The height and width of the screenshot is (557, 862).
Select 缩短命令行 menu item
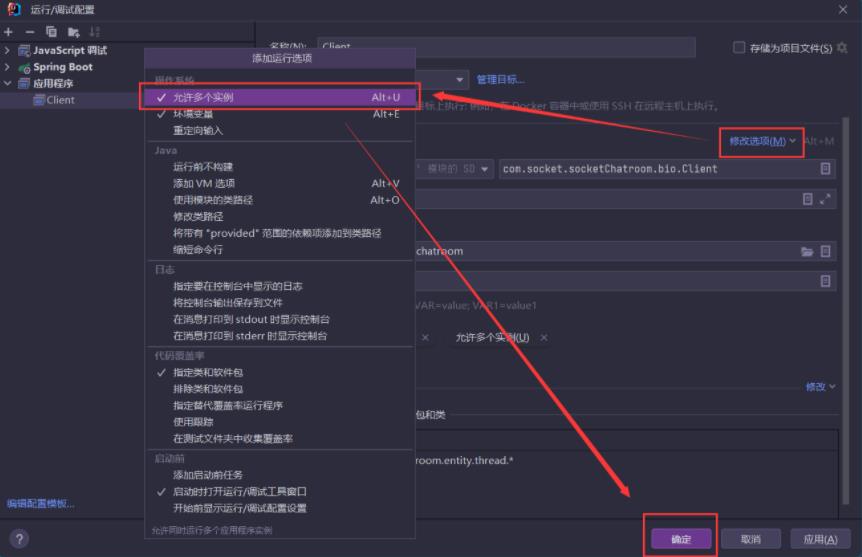[279, 250]
